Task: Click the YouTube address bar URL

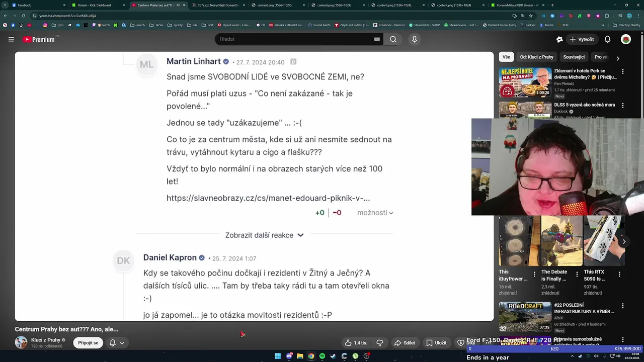Action: pos(67,16)
